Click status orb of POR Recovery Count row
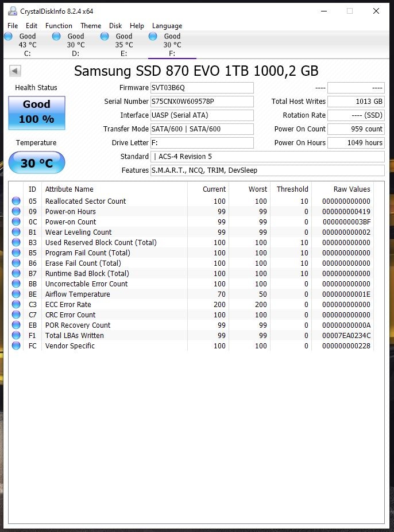The height and width of the screenshot is (532, 394). 16,325
